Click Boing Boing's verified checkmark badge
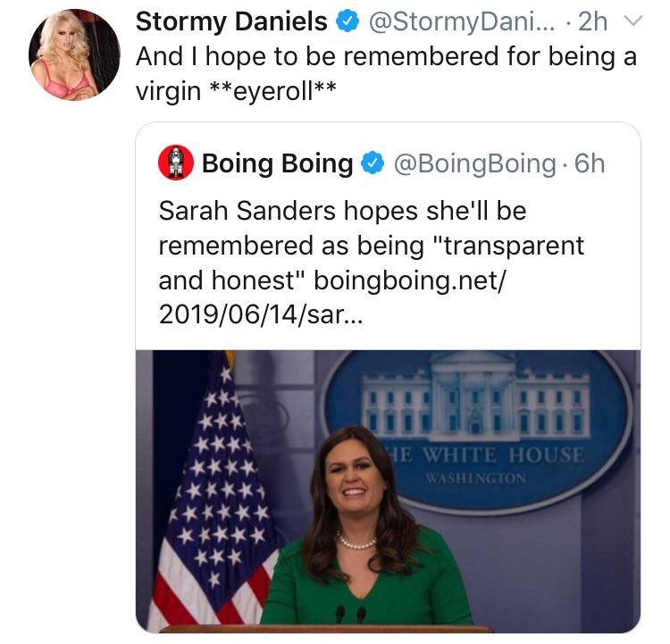670x644 pixels. tap(373, 164)
